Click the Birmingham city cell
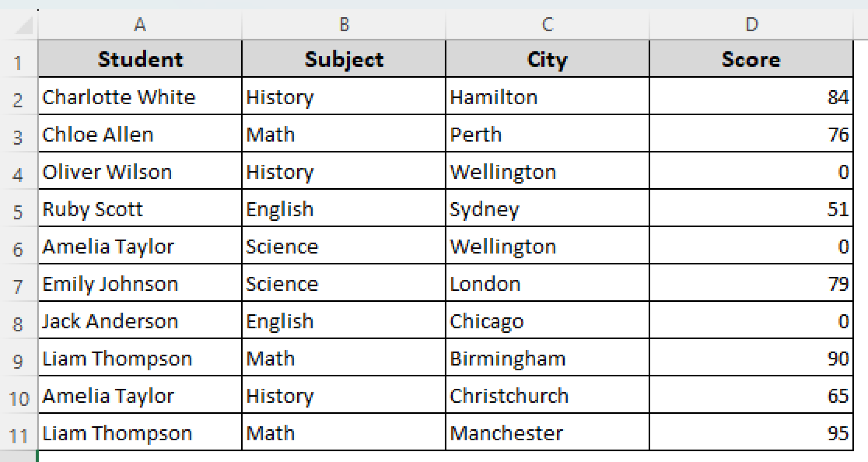Screen dimensions: 868x462 coord(547,358)
